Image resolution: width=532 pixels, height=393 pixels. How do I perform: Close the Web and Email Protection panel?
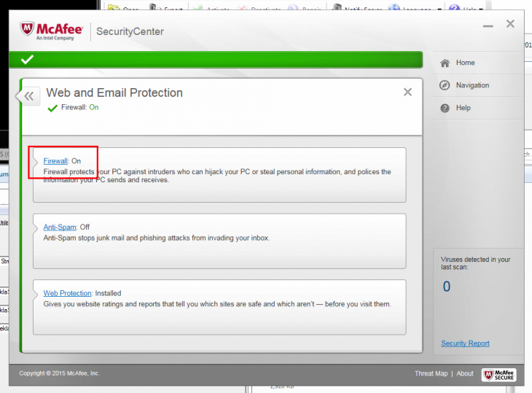(x=407, y=92)
